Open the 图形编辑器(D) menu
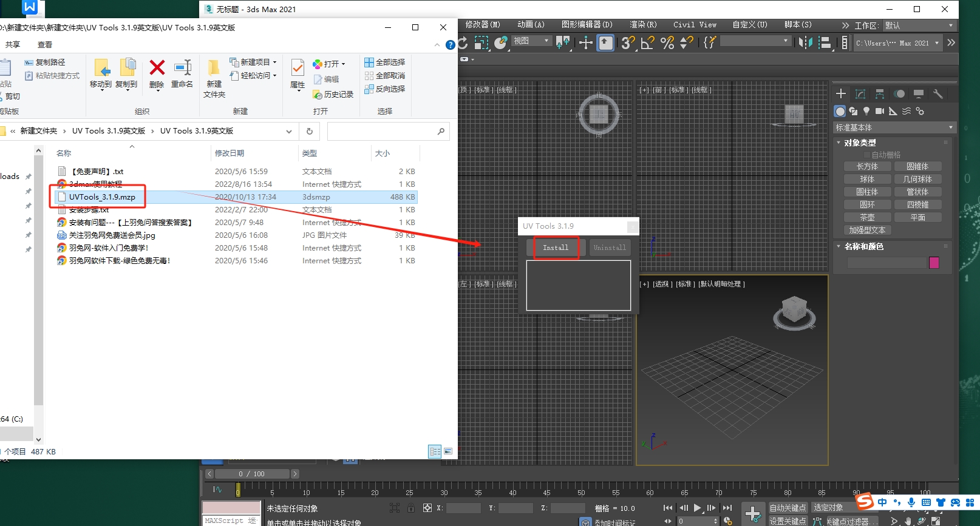The width and height of the screenshot is (980, 526). coord(587,25)
